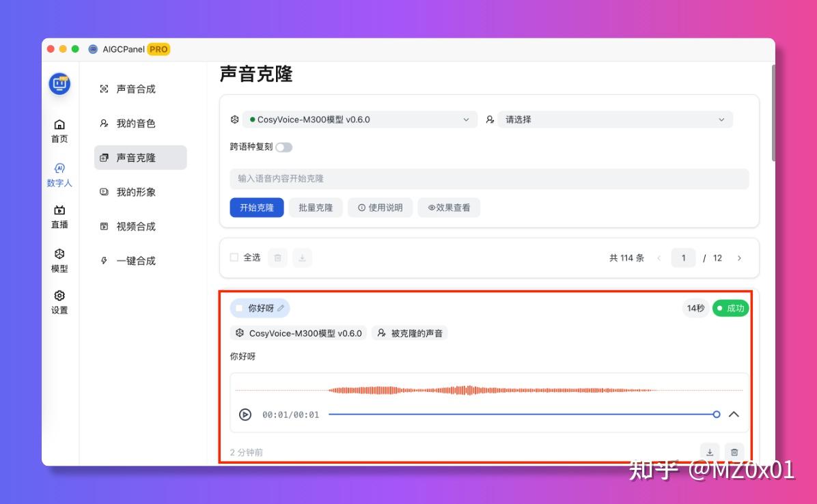Open 设置 settings gear icon

[59, 296]
